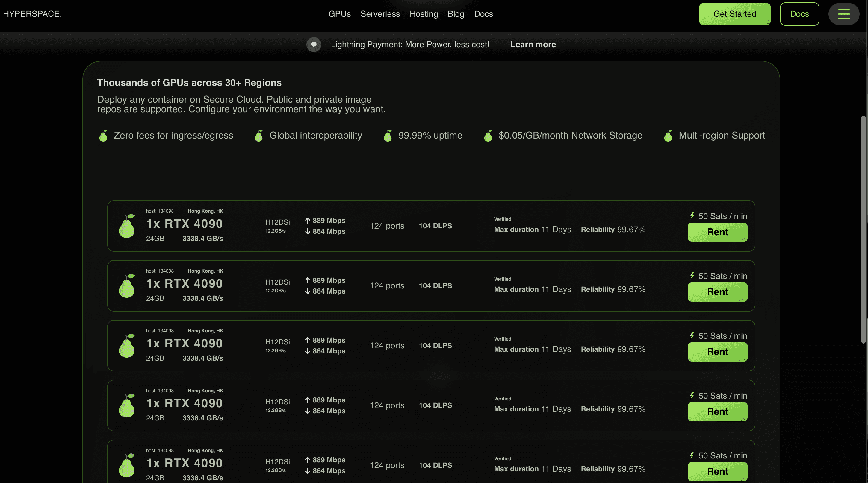The width and height of the screenshot is (868, 483).
Task: Click the pear logo in fifth GPU listing
Action: (127, 466)
